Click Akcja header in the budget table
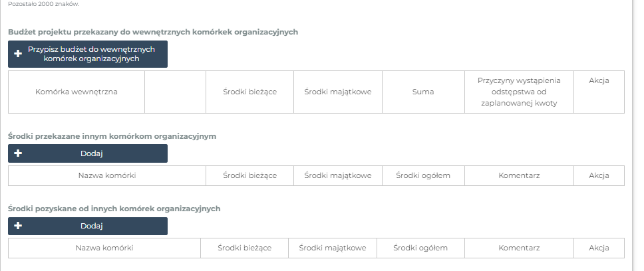This screenshot has height=271, width=644. [x=599, y=81]
